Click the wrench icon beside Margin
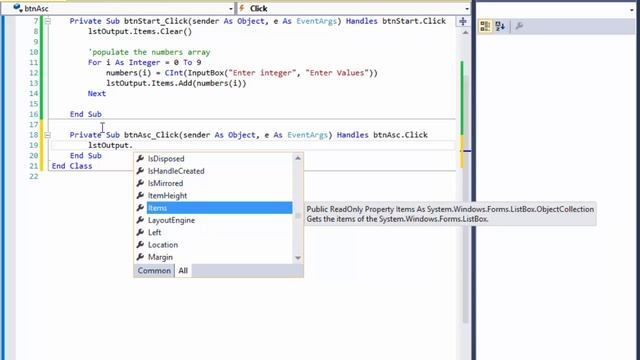 [x=140, y=256]
